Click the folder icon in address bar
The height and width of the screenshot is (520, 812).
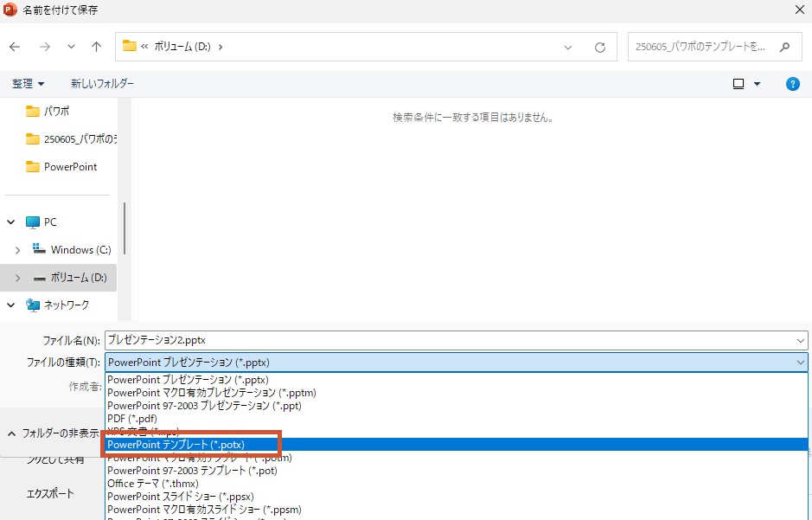coord(130,46)
